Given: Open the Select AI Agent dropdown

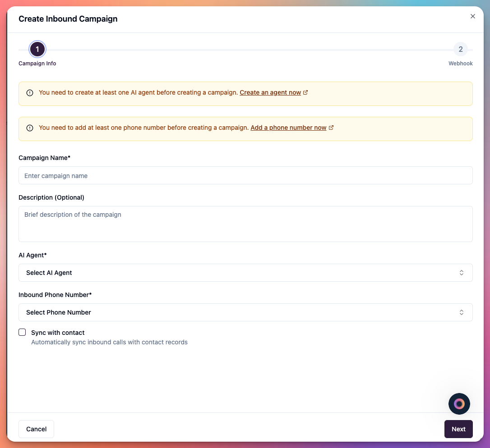Looking at the screenshot, I should 245,273.
